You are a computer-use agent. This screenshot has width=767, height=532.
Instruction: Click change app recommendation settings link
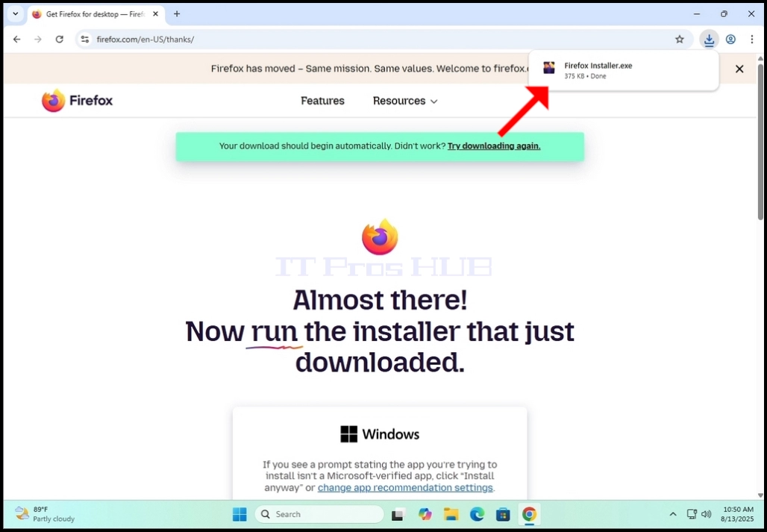pos(405,487)
